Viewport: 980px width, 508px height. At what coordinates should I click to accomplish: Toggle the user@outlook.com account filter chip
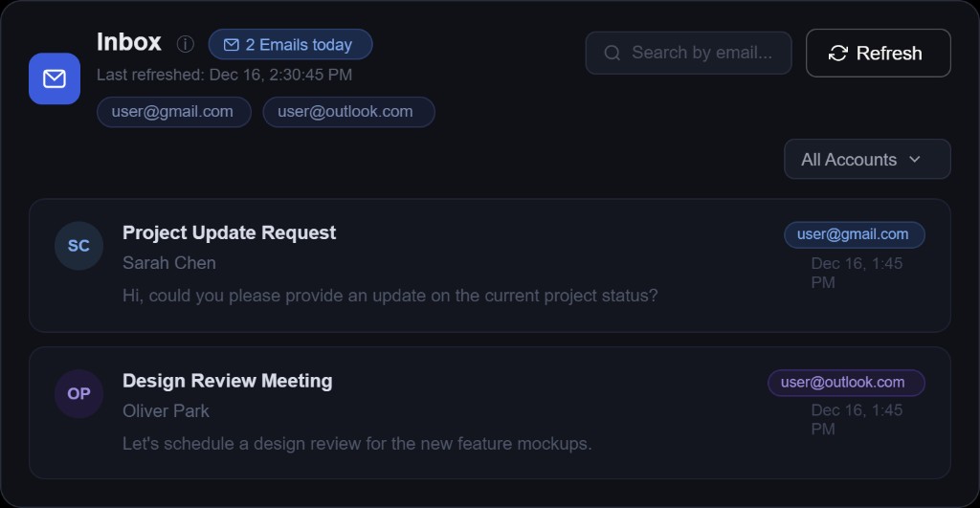click(348, 112)
